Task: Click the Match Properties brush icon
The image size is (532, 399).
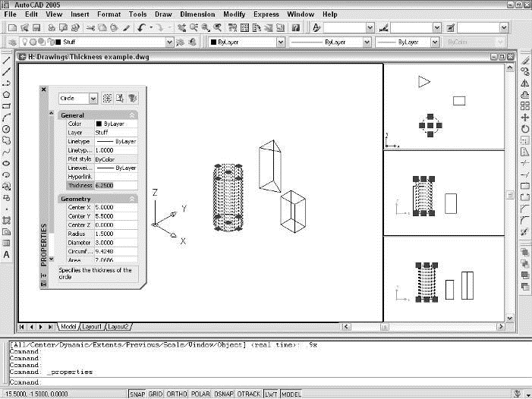Action: point(127,28)
